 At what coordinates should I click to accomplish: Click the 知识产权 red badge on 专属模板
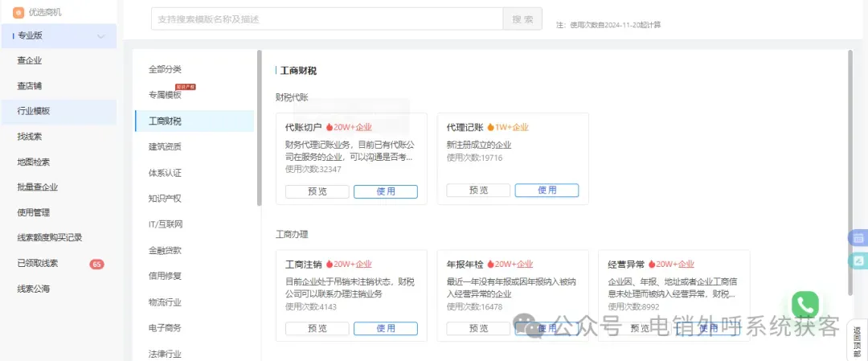[x=186, y=87]
